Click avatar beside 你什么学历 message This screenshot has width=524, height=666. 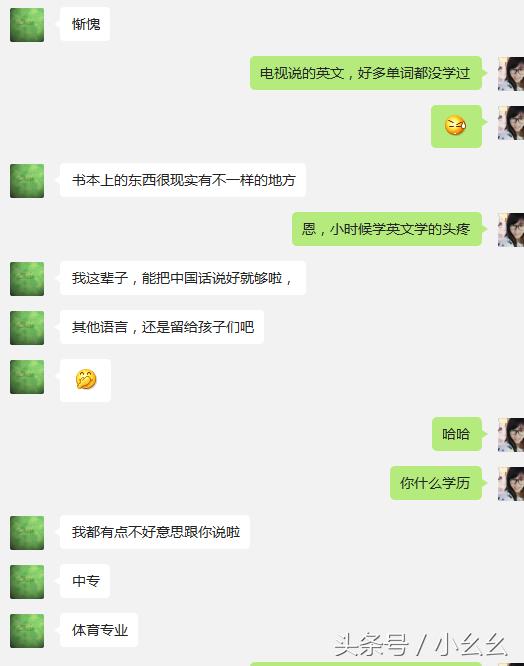(x=511, y=483)
